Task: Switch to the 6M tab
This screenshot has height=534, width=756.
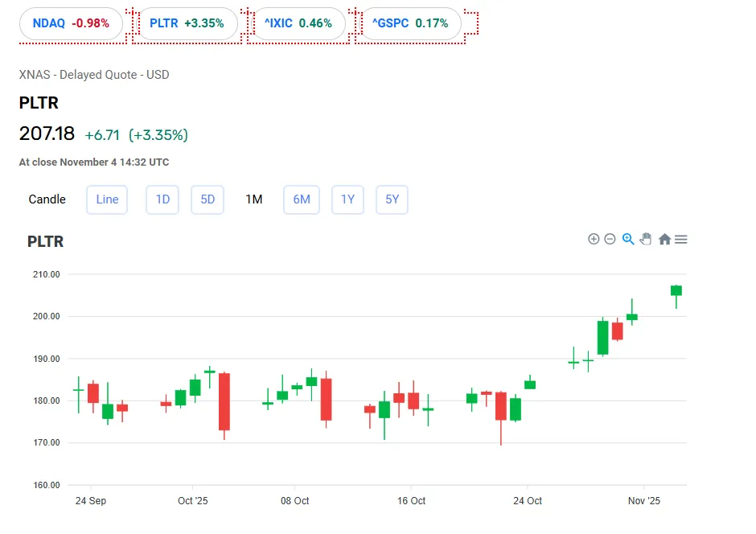Action: point(301,199)
